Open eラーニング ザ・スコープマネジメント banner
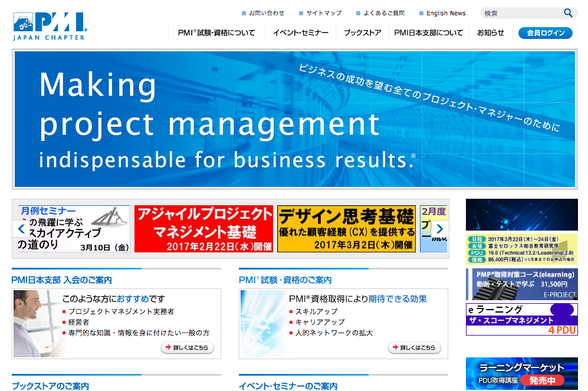588x391 pixels. click(x=521, y=320)
